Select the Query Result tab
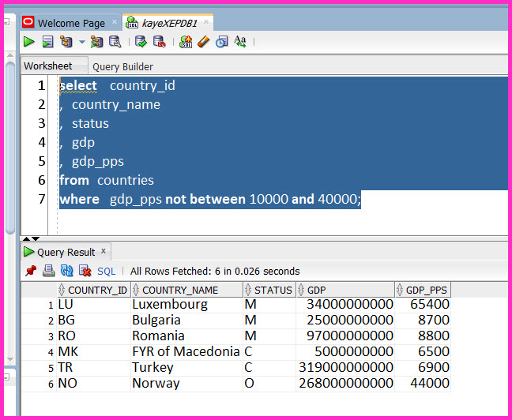Image resolution: width=512 pixels, height=420 pixels. pyautogui.click(x=66, y=252)
